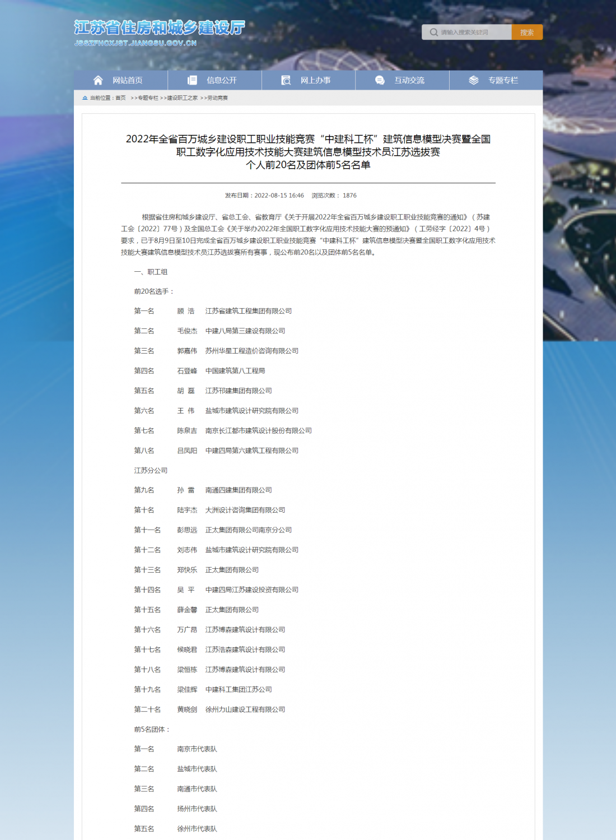Screen dimensions: 616x840
Task: Click the document icon beside 信息公开
Action: point(192,80)
